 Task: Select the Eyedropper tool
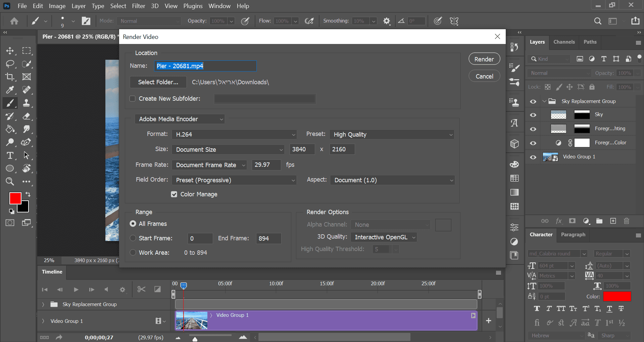(x=10, y=90)
